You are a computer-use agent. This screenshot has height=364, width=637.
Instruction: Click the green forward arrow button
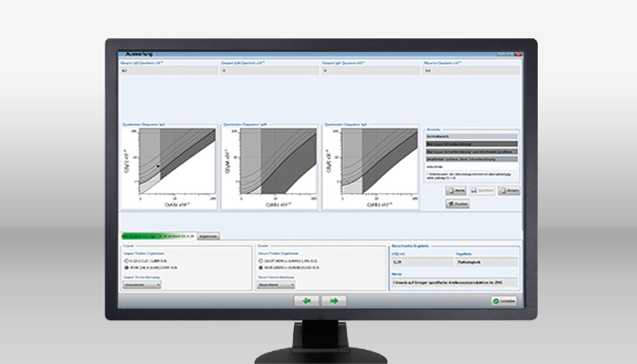click(x=334, y=299)
